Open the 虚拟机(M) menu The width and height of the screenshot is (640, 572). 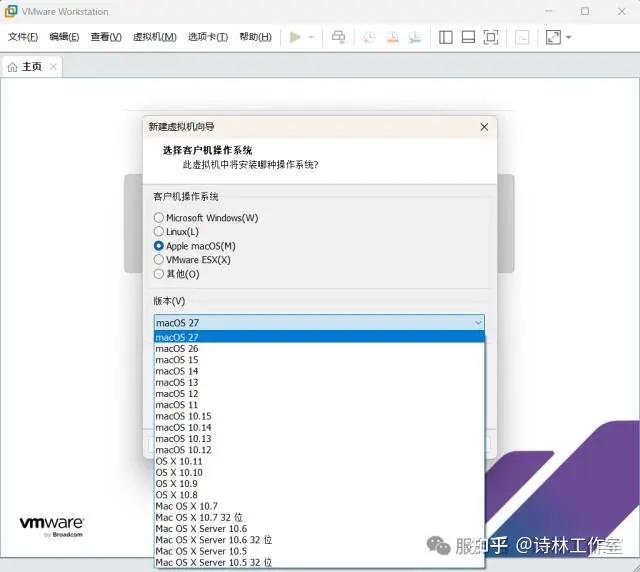pyautogui.click(x=155, y=37)
